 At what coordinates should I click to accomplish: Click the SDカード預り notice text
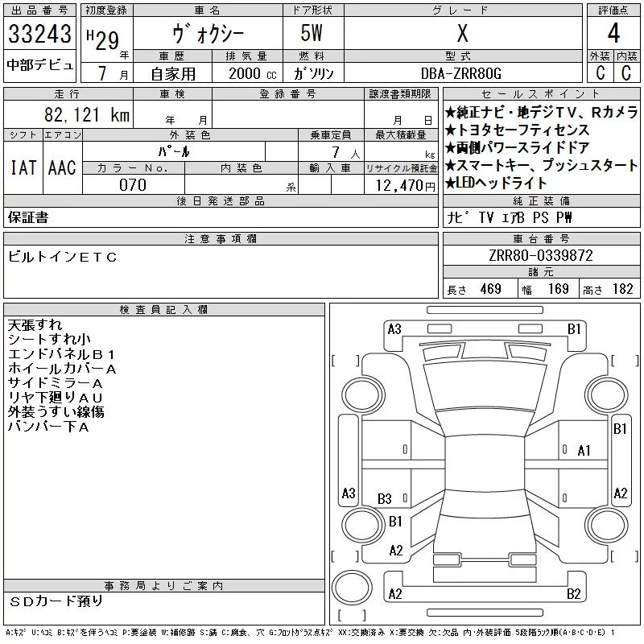(x=56, y=601)
